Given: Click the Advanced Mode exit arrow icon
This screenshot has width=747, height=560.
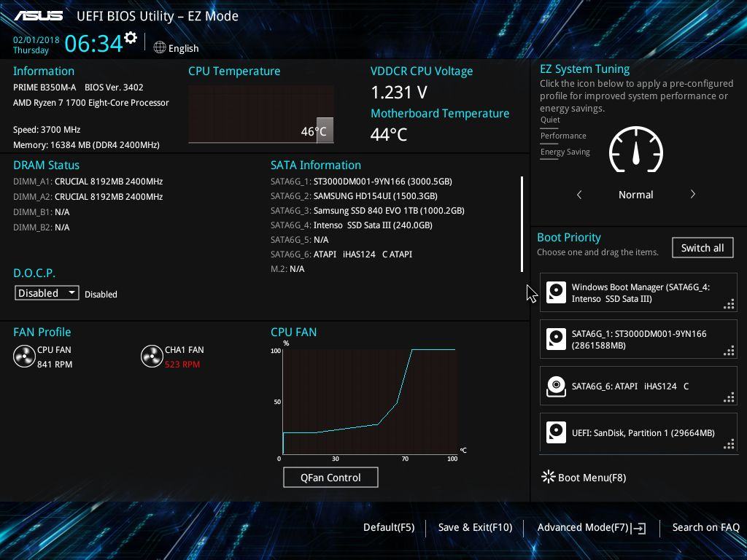Looking at the screenshot, I should (638, 528).
